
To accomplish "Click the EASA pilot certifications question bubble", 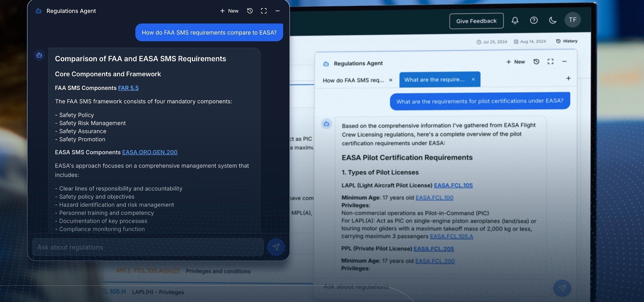I will [x=480, y=101].
